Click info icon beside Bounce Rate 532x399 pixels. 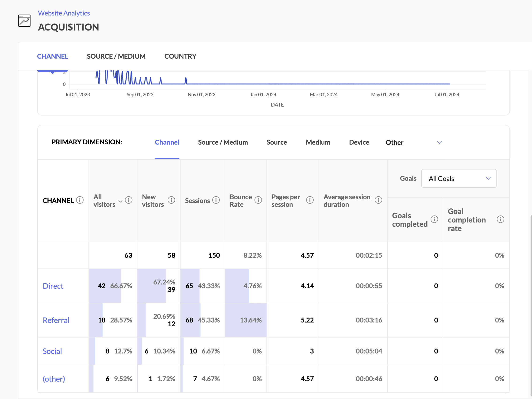pos(258,200)
